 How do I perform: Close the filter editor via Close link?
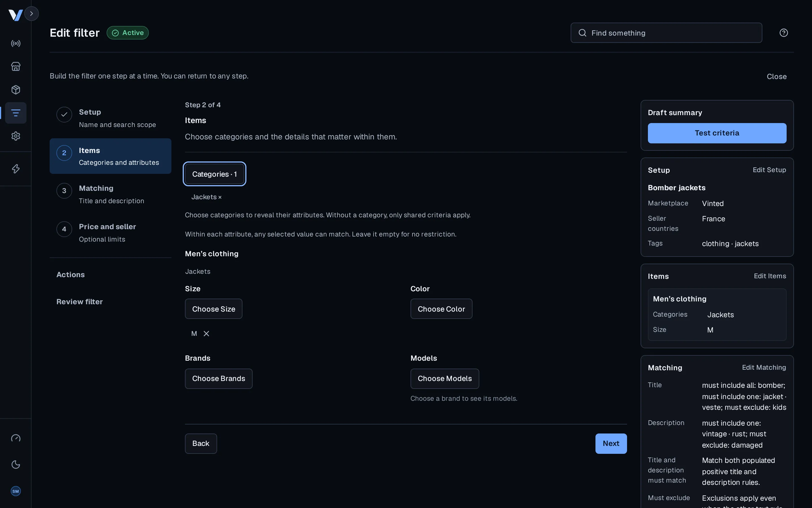click(776, 76)
